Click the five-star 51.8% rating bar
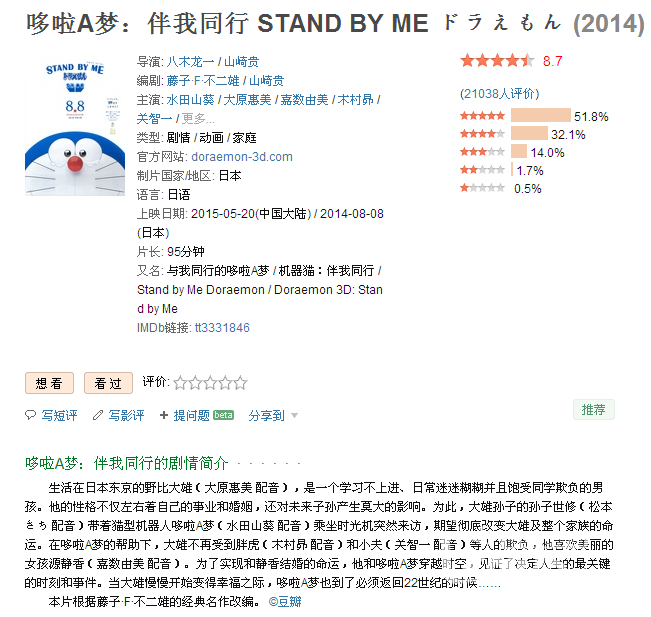The image size is (651, 617). (x=541, y=115)
